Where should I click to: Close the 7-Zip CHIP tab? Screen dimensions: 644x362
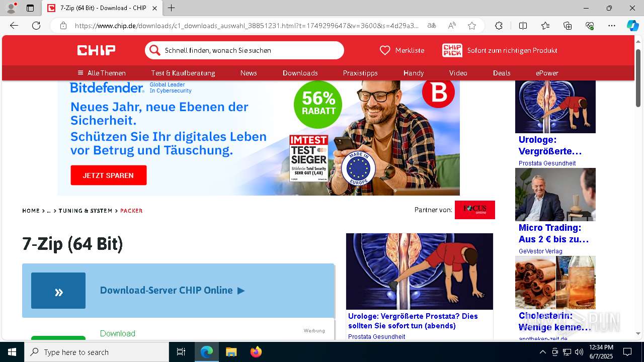tap(154, 8)
